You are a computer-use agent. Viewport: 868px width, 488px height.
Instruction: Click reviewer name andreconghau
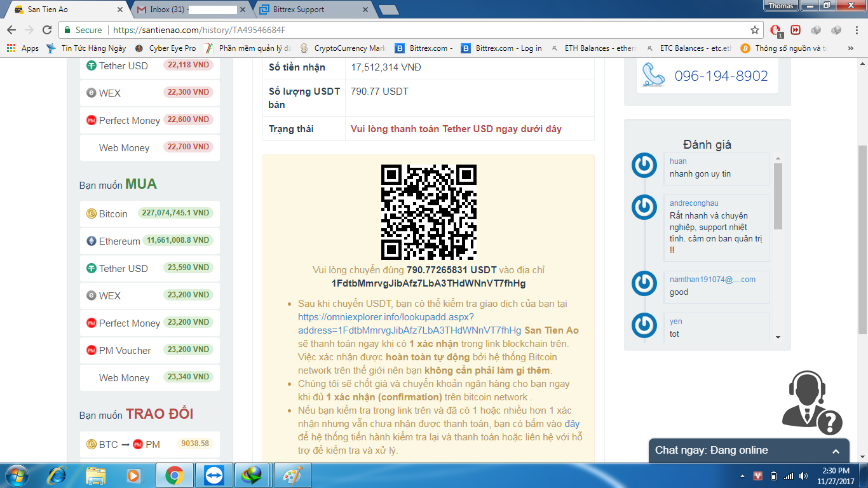click(694, 203)
